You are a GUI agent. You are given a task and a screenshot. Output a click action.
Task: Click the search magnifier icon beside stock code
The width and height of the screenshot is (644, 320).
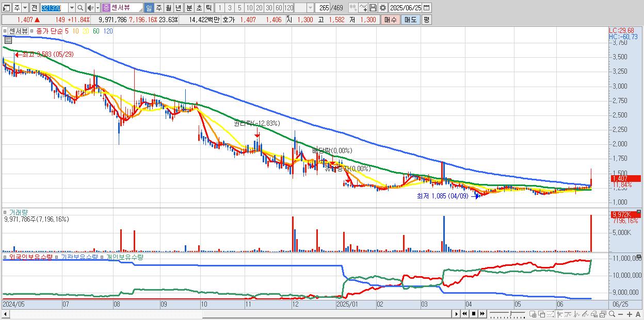click(80, 8)
